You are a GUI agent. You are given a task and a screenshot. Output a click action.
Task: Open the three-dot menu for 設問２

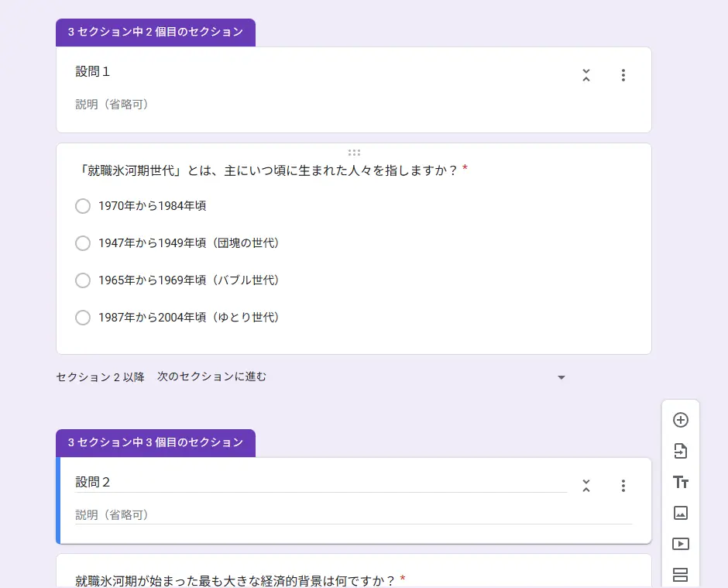(623, 486)
